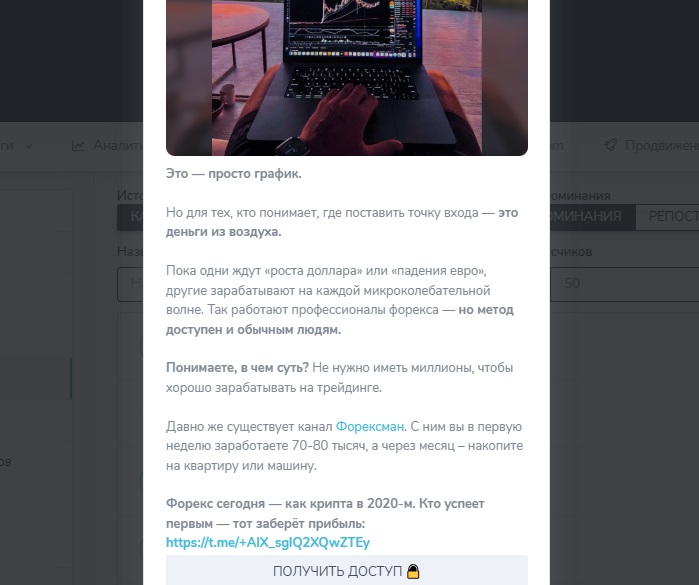Click the 'Это — просто график.' headline text

(x=234, y=174)
